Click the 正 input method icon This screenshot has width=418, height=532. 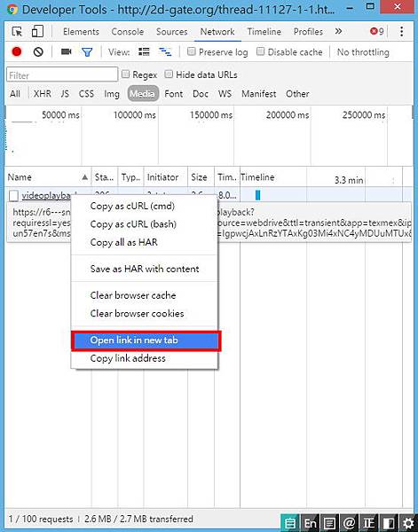tap(369, 523)
